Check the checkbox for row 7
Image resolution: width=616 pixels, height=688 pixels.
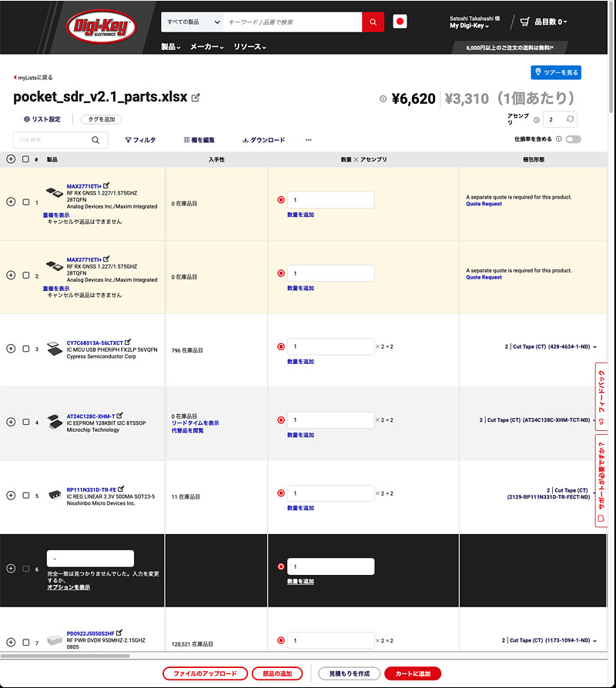[26, 643]
